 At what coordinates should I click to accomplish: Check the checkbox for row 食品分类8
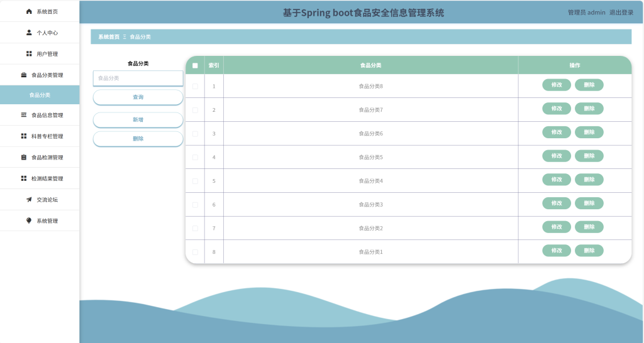click(195, 86)
